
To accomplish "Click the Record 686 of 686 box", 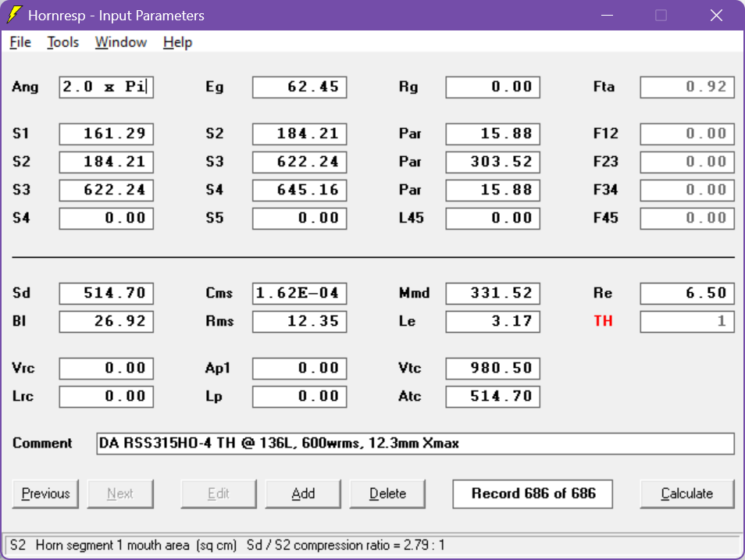I will 533,494.
